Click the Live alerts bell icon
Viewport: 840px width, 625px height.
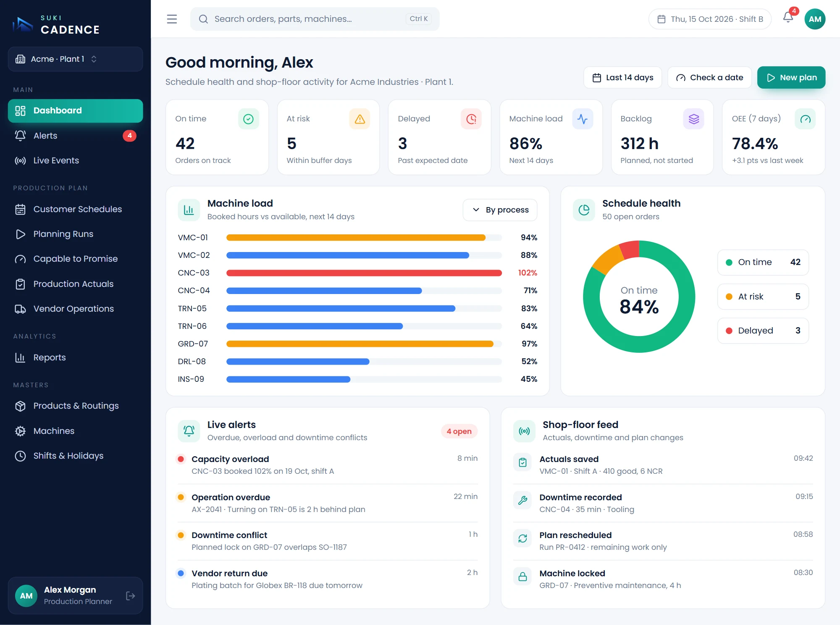189,431
